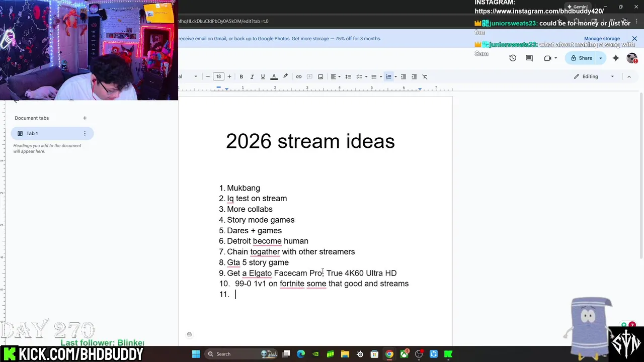Click the bulleted list icon
644x362 pixels.
(374, 76)
